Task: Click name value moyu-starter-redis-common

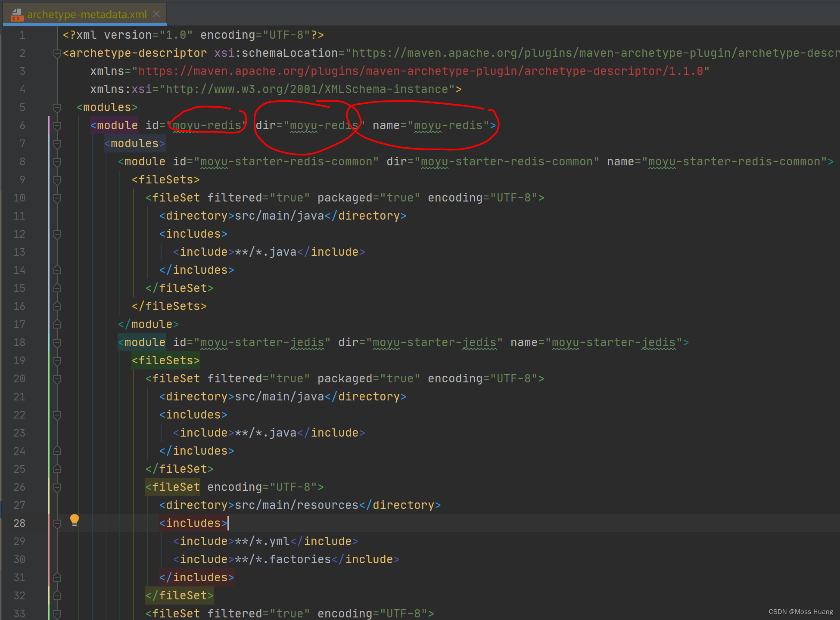Action: [734, 162]
